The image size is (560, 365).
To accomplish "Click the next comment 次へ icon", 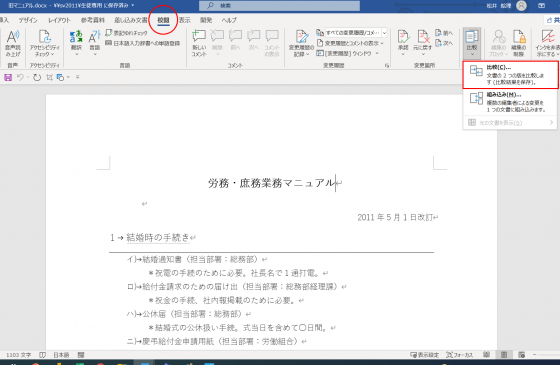I will [x=253, y=36].
